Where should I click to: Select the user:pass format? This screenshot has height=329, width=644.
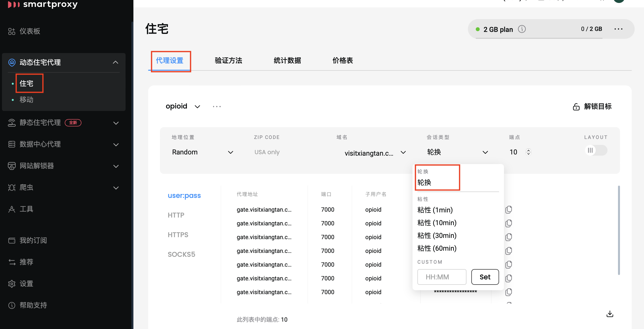184,195
